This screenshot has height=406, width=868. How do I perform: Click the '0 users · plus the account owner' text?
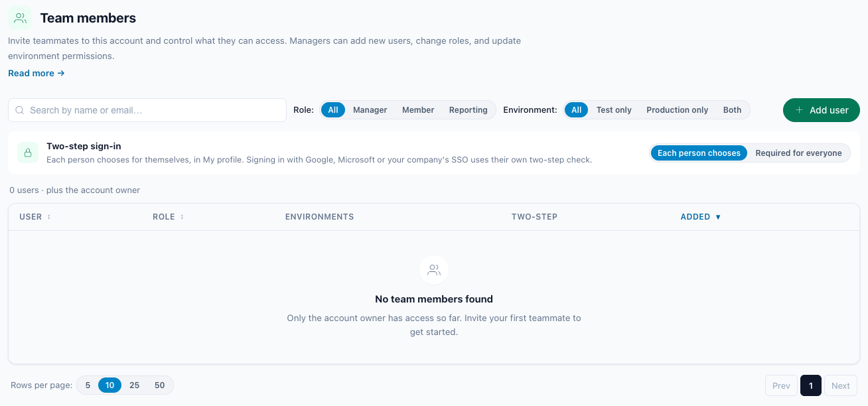[75, 190]
